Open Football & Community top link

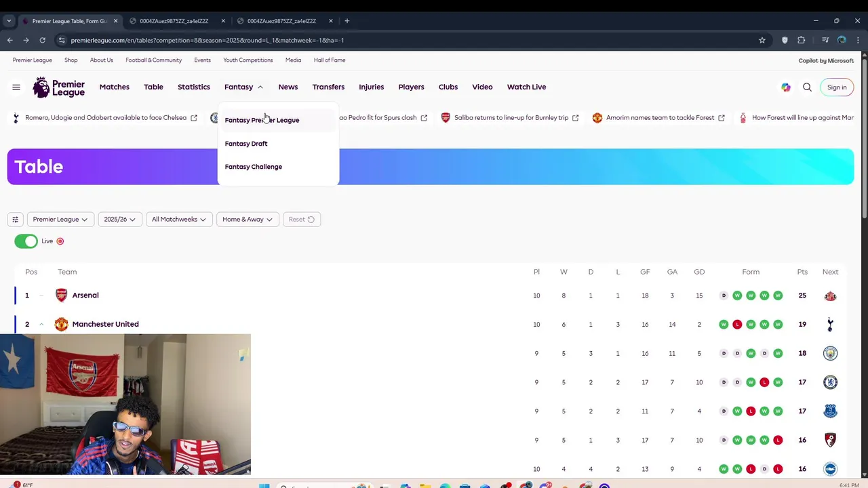click(x=153, y=60)
